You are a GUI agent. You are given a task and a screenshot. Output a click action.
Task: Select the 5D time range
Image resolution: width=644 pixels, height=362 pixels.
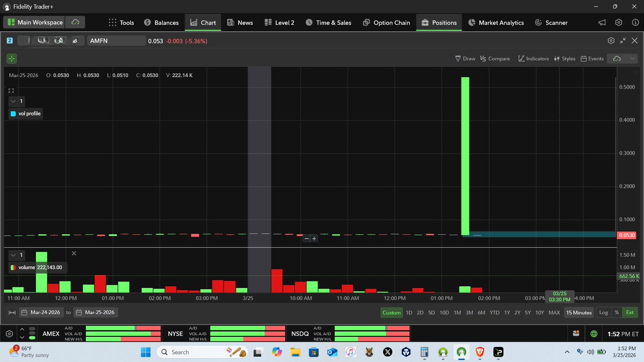[431, 313]
